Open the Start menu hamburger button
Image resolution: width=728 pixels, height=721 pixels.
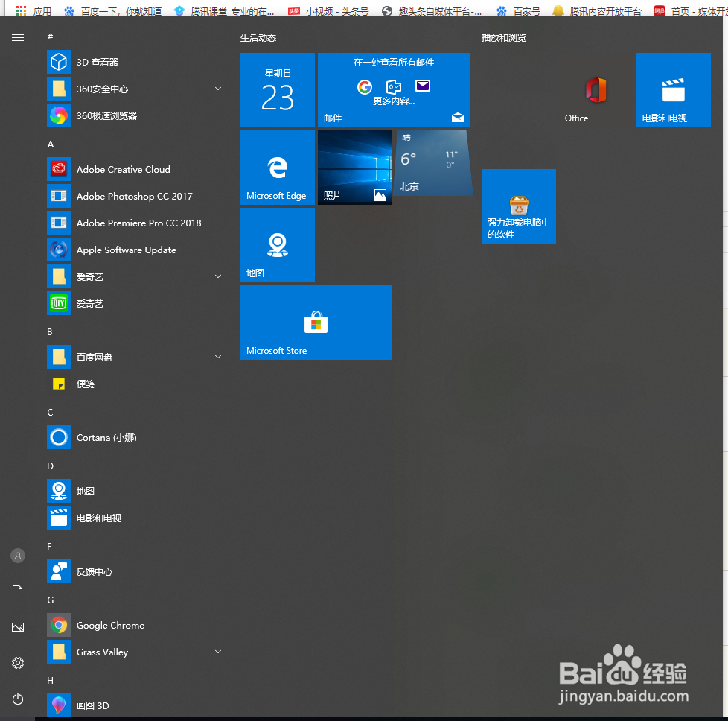tap(18, 38)
